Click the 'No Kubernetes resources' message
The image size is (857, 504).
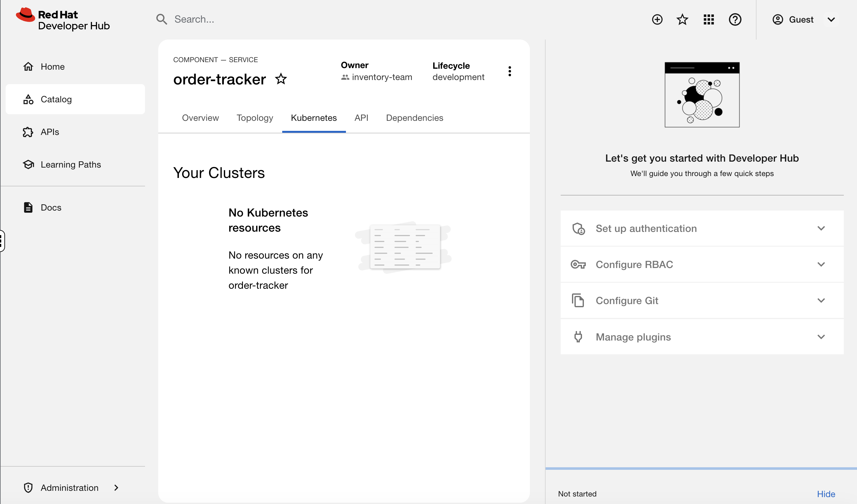coord(268,220)
